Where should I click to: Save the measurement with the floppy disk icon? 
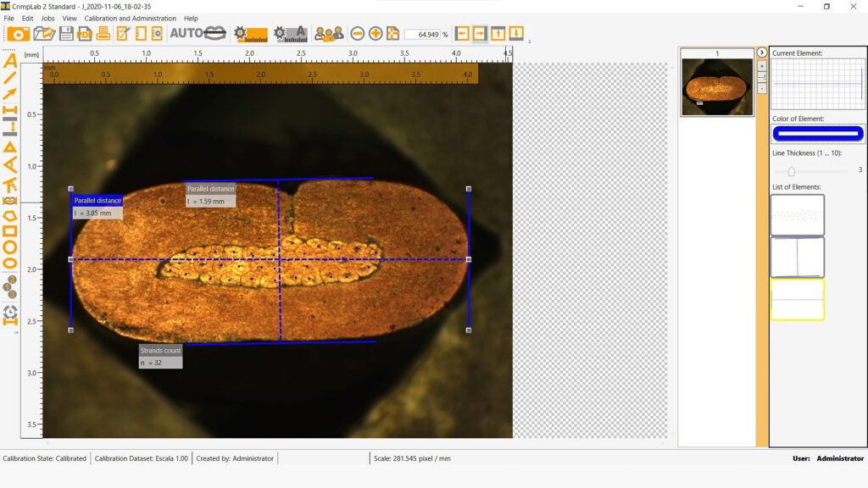(x=66, y=34)
